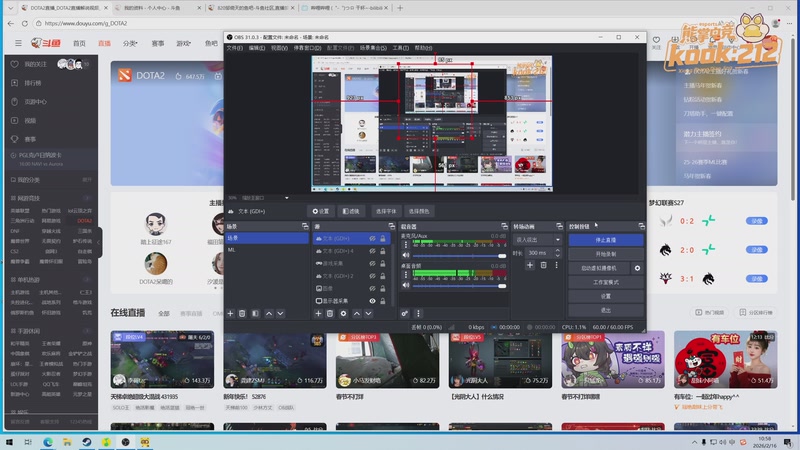Image resolution: width=800 pixels, height=450 pixels.
Task: Move scene down with arrow icon
Action: pyautogui.click(x=280, y=313)
